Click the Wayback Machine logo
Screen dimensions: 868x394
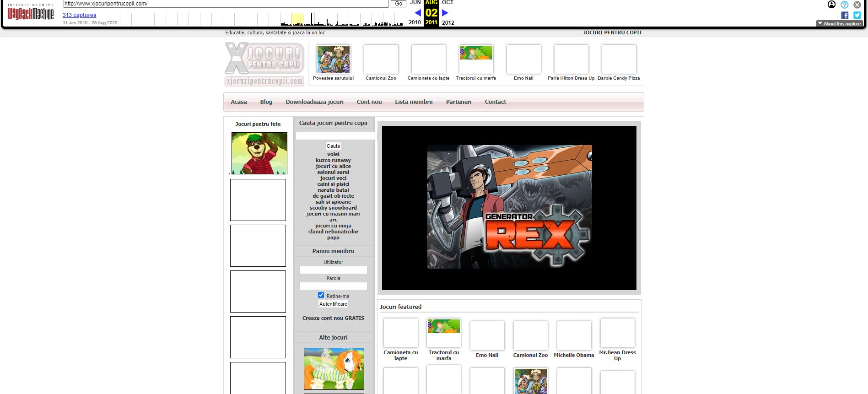coord(30,14)
